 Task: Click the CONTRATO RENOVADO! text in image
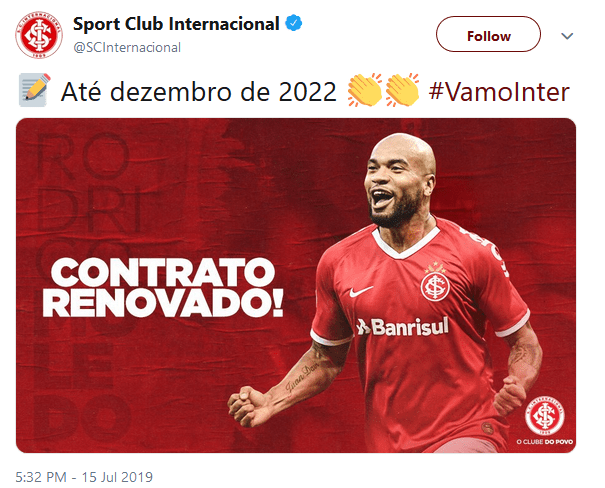pos(162,287)
